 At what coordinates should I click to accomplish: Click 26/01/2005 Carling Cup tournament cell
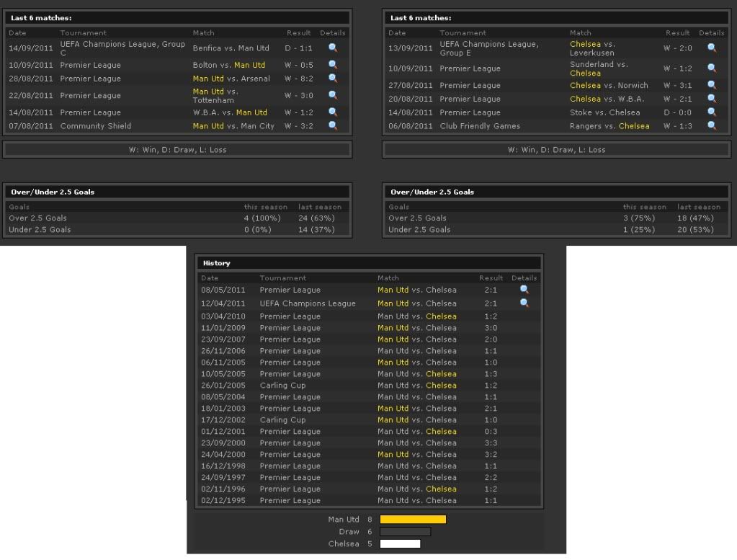tap(282, 386)
